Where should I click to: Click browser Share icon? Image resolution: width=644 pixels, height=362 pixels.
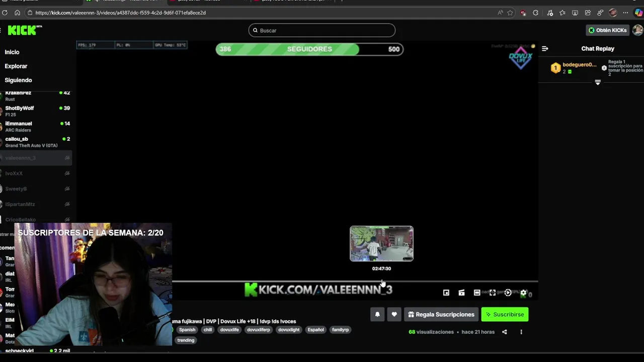point(588,13)
